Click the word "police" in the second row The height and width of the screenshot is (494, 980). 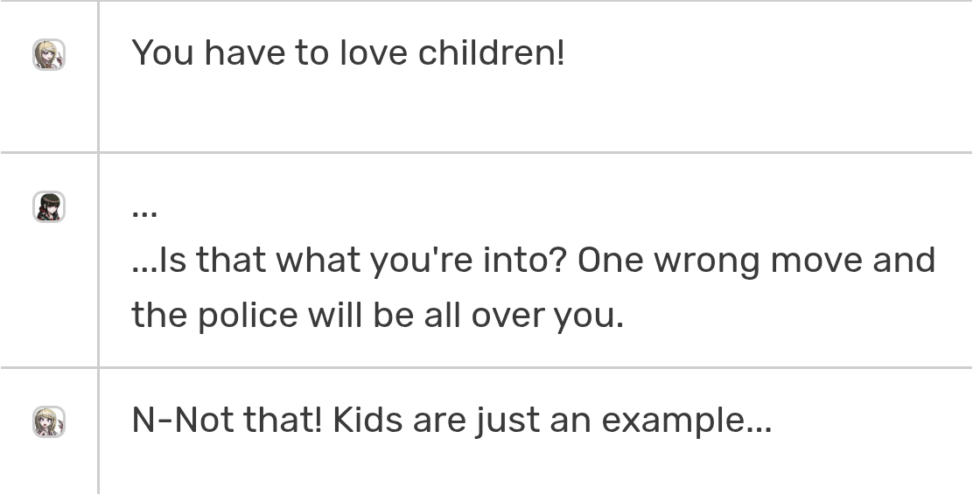(x=248, y=316)
